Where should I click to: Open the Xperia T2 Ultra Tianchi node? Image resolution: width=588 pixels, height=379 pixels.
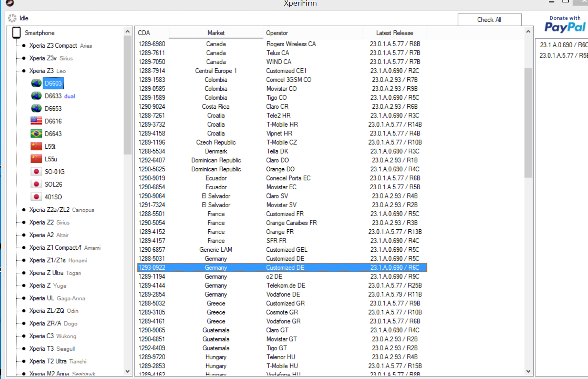[x=58, y=361]
